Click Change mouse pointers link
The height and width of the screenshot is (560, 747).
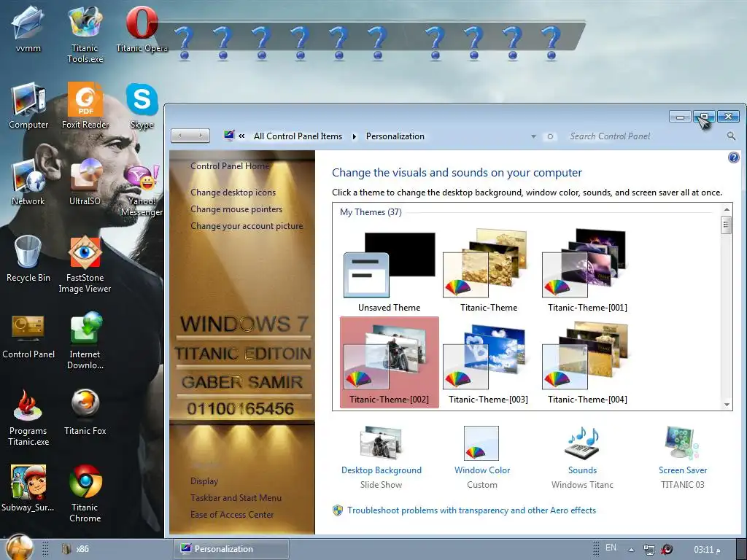click(236, 209)
